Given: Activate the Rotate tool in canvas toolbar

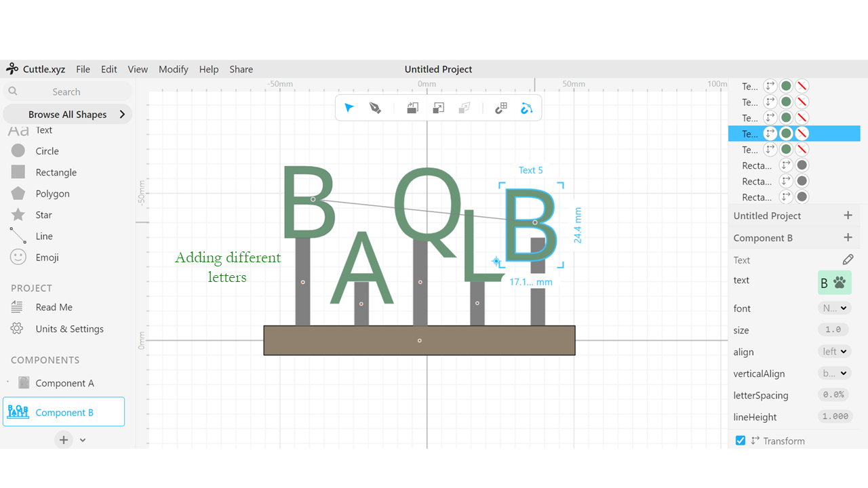Looking at the screenshot, I should [x=412, y=108].
